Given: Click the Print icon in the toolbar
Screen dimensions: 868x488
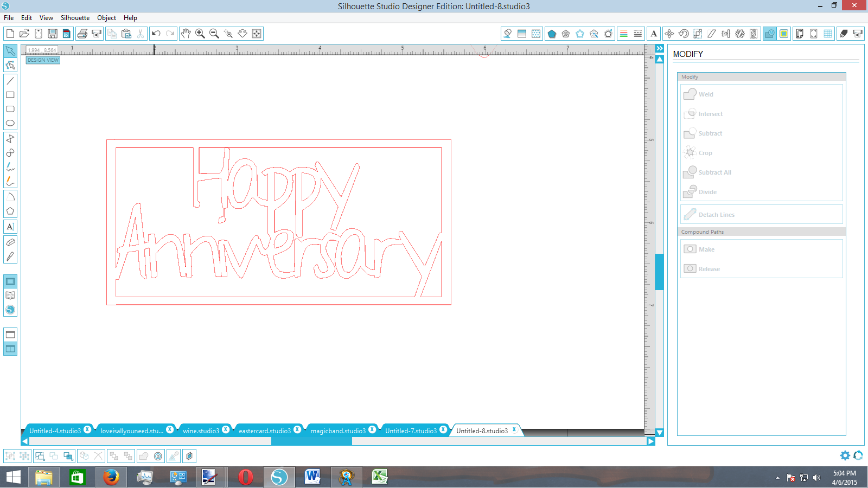Looking at the screenshot, I should [82, 34].
